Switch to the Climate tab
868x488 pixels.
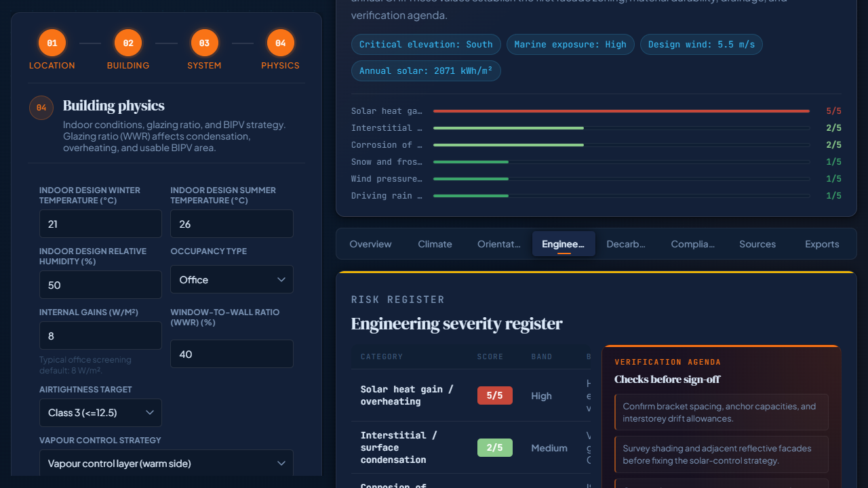(x=435, y=244)
